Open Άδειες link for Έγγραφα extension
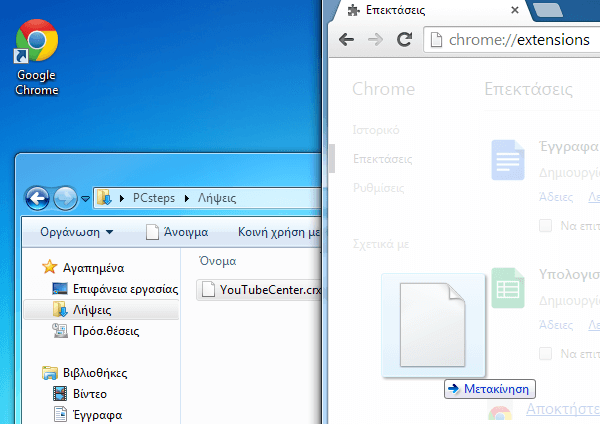The image size is (600, 424). (556, 197)
